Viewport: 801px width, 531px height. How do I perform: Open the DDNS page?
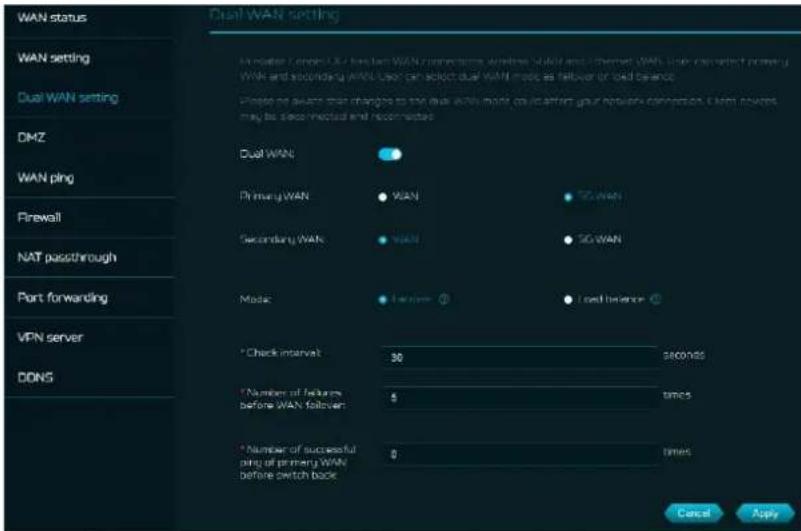(x=35, y=377)
